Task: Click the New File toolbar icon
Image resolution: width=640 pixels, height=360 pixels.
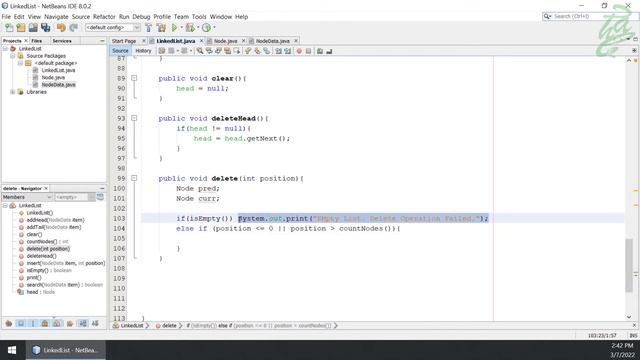Action: click(9, 27)
